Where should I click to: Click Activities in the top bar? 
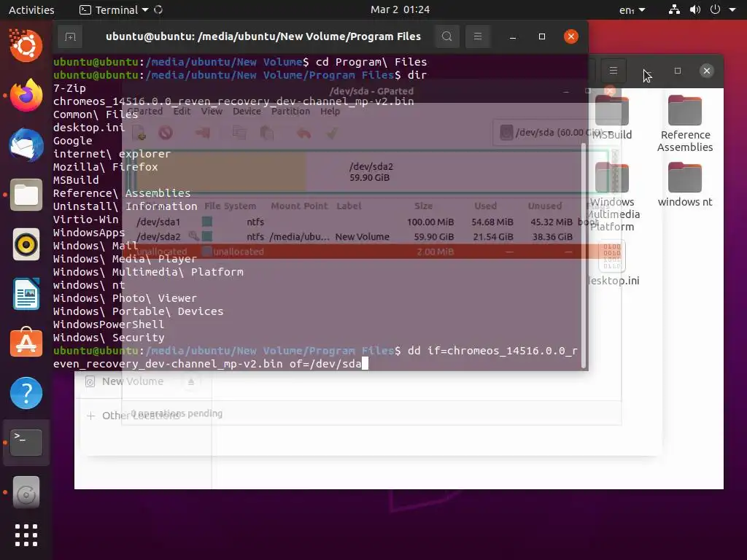(x=31, y=9)
